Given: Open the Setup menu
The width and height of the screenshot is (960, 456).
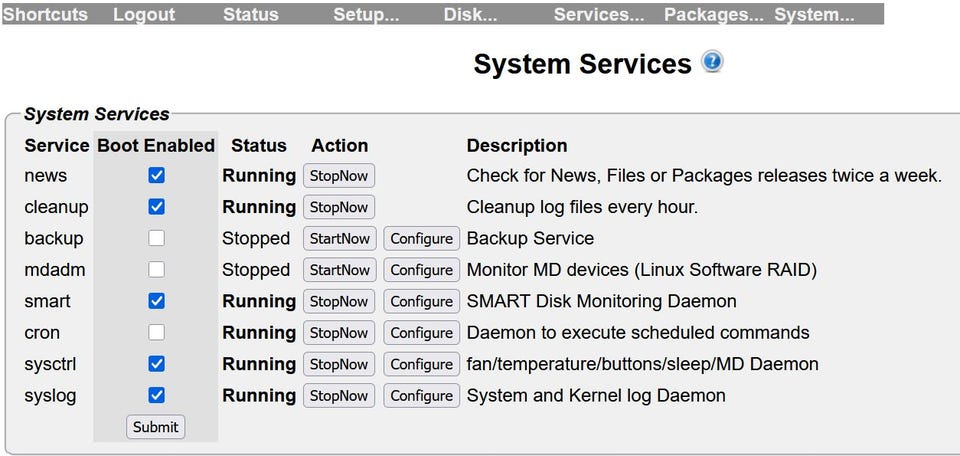Looking at the screenshot, I should click(x=365, y=15).
